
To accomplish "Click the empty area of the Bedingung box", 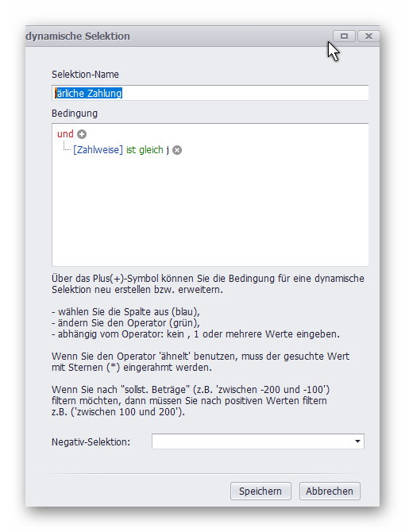I will 210,210.
